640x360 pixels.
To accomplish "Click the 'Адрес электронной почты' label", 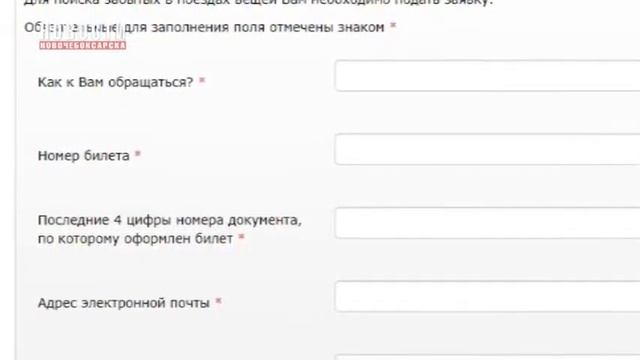I will coord(124,303).
